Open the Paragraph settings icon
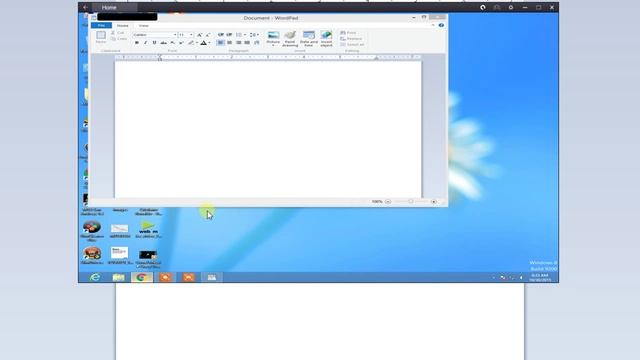This screenshot has height=360, width=640. pos(257,43)
